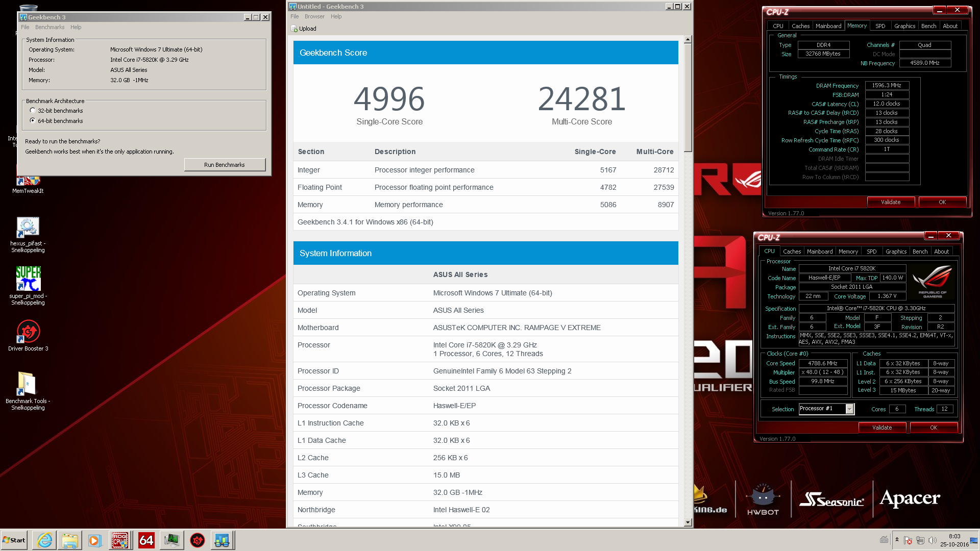Switch to the Bench tab in the lower CPU-Z window

point(920,252)
